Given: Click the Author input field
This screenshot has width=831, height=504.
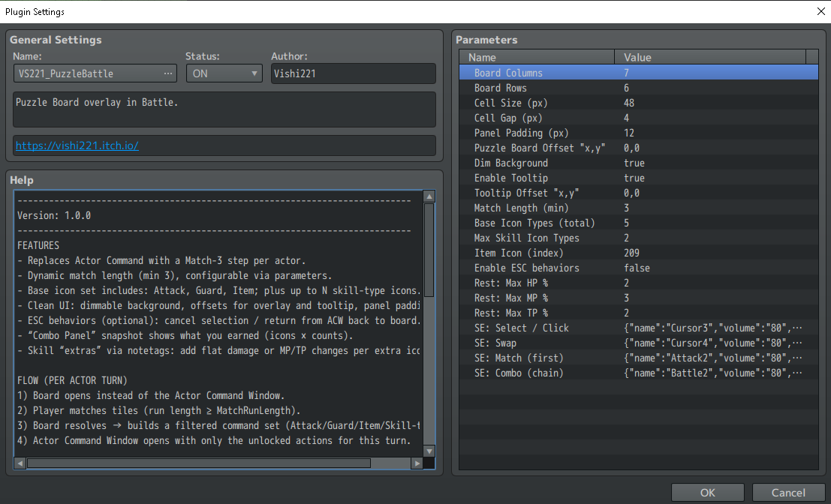Looking at the screenshot, I should [x=353, y=73].
